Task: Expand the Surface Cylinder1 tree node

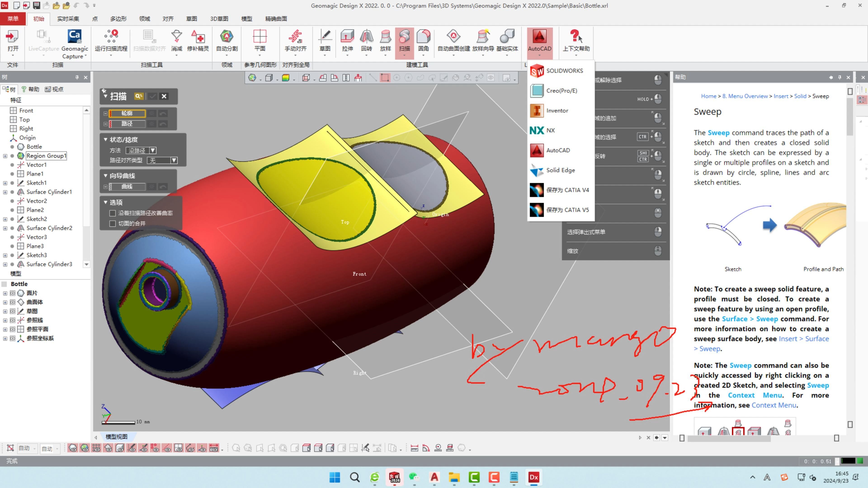Action: point(5,192)
